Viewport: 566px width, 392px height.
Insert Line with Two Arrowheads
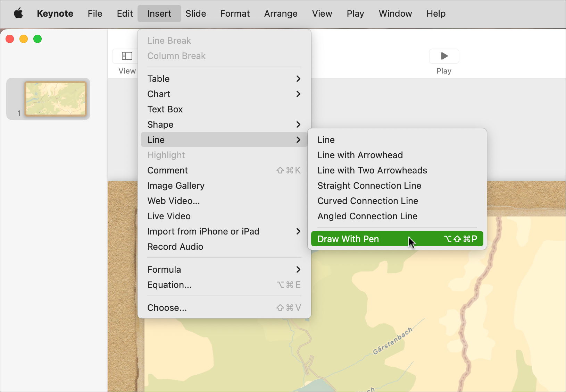point(397,170)
